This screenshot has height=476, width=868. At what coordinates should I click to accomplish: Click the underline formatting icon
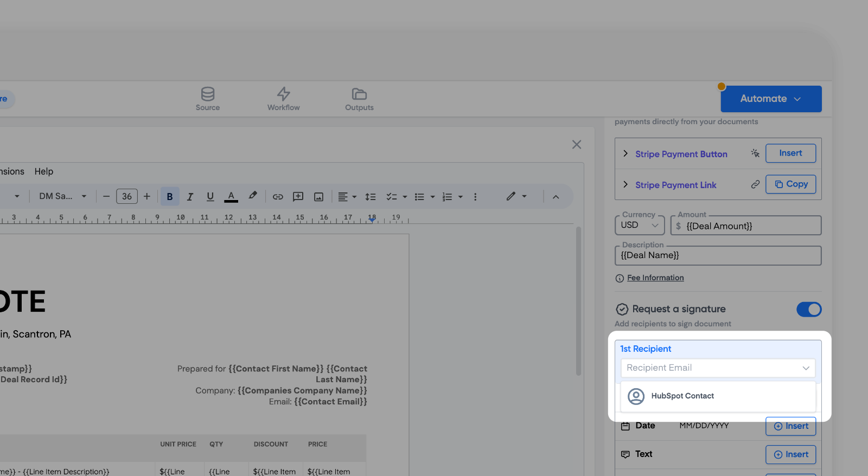tap(210, 197)
